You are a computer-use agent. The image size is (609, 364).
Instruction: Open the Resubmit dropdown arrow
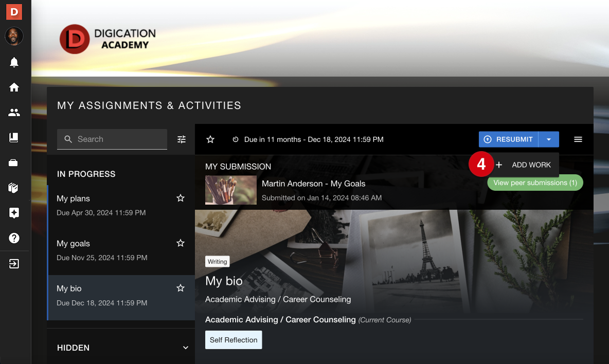(x=549, y=139)
